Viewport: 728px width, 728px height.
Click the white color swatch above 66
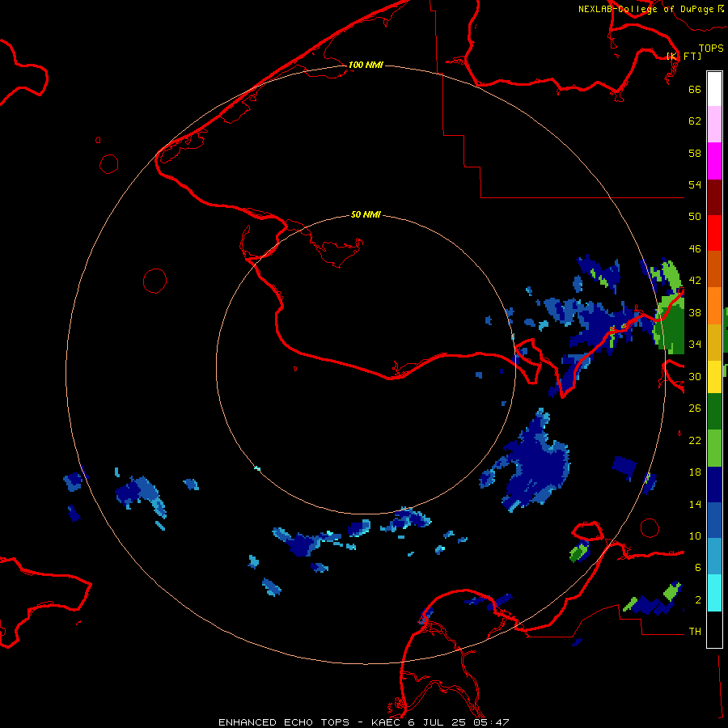714,89
